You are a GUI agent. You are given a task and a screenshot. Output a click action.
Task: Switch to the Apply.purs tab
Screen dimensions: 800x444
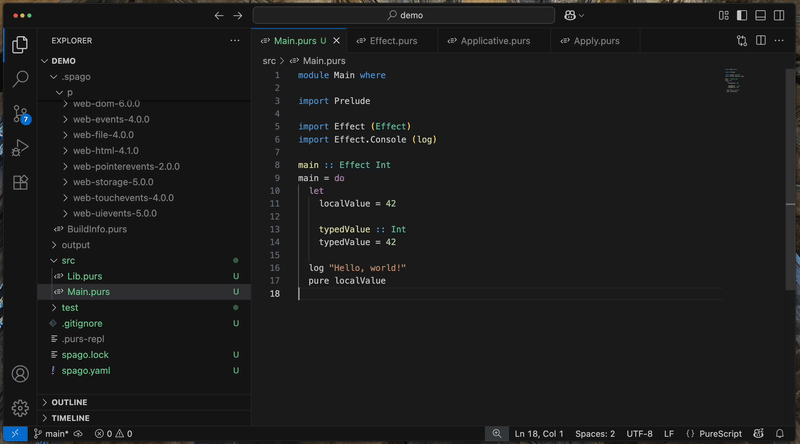pyautogui.click(x=595, y=41)
